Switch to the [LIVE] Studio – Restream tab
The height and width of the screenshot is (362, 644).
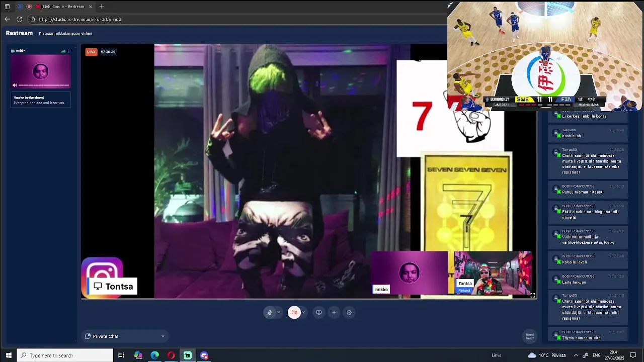click(x=63, y=7)
